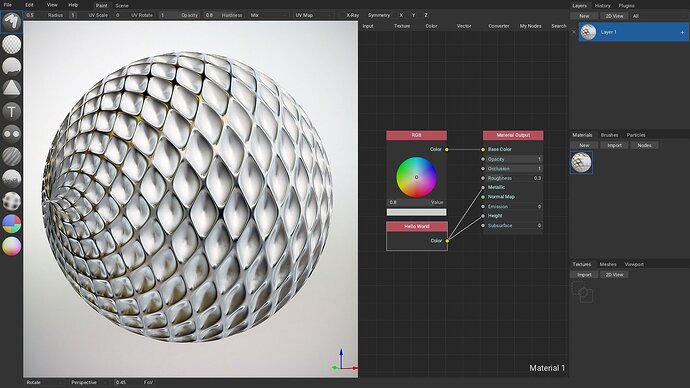Click the empty texture slot placeholder
The height and width of the screenshot is (388, 690).
click(583, 292)
